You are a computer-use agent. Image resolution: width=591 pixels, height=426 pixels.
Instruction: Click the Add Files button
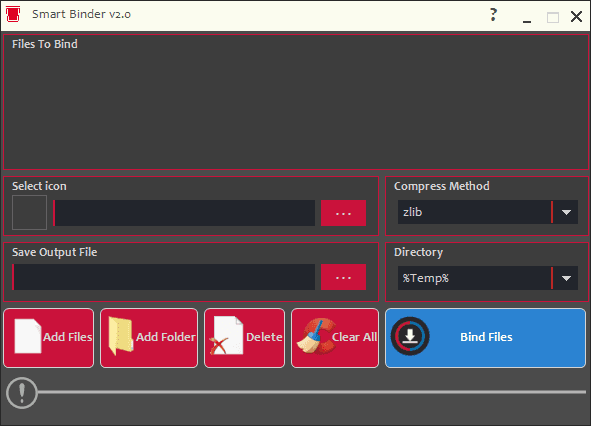click(49, 338)
